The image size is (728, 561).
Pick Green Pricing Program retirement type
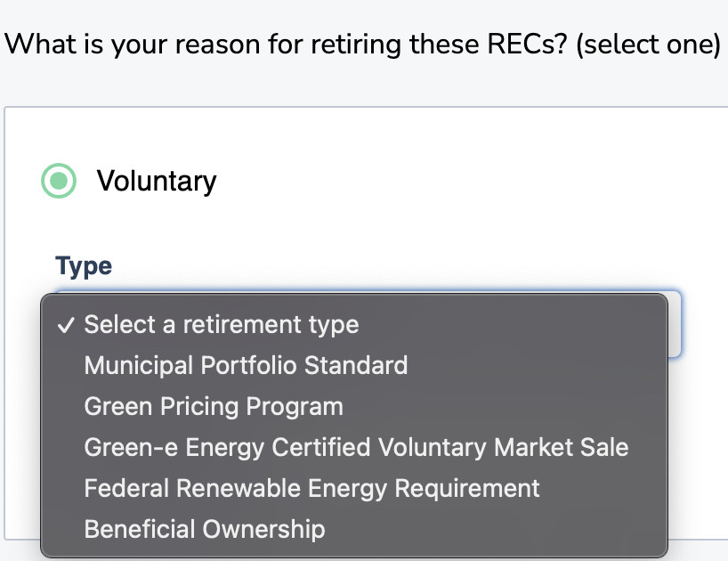click(214, 407)
